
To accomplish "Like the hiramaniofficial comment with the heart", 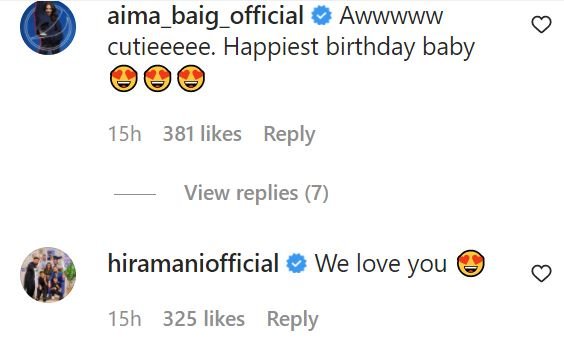I will (541, 273).
